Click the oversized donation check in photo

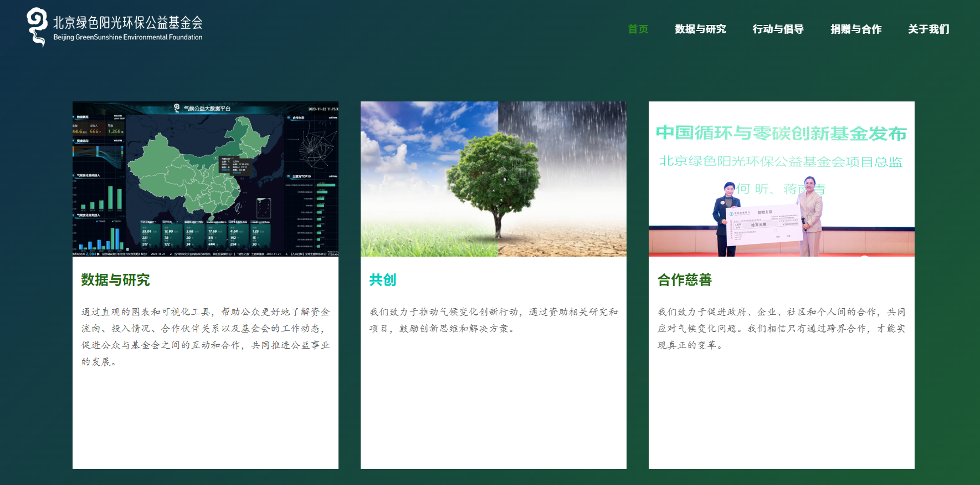pyautogui.click(x=764, y=224)
